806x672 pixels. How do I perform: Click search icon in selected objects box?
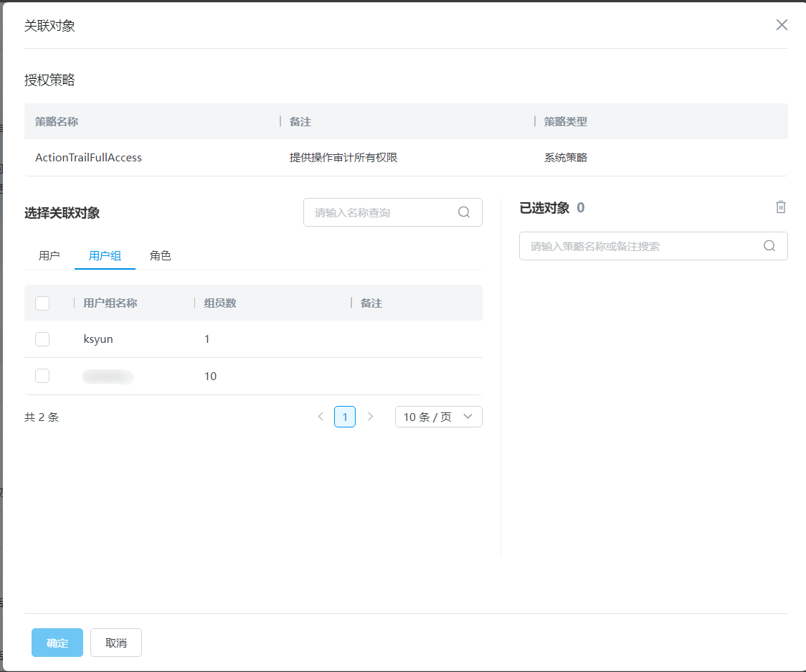click(769, 246)
